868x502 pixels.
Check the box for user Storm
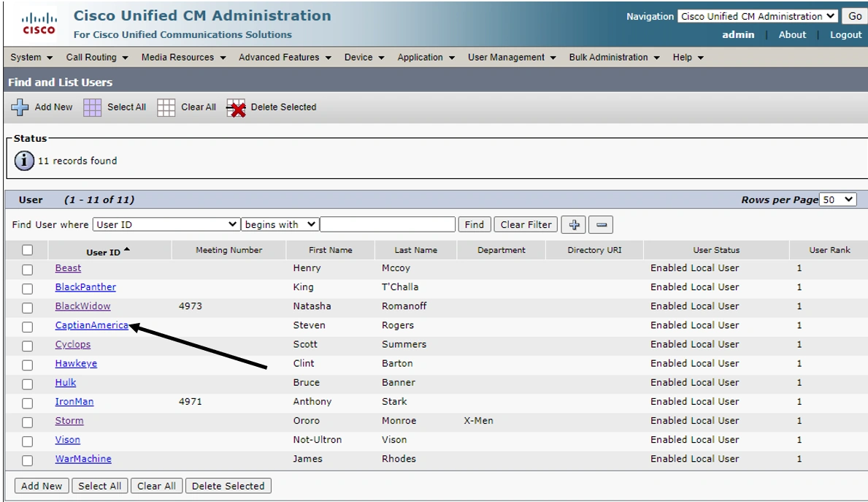pos(27,422)
